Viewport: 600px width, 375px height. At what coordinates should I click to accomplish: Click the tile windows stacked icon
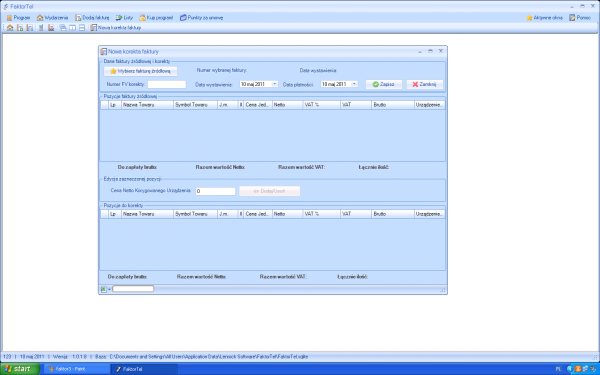pyautogui.click(x=82, y=28)
